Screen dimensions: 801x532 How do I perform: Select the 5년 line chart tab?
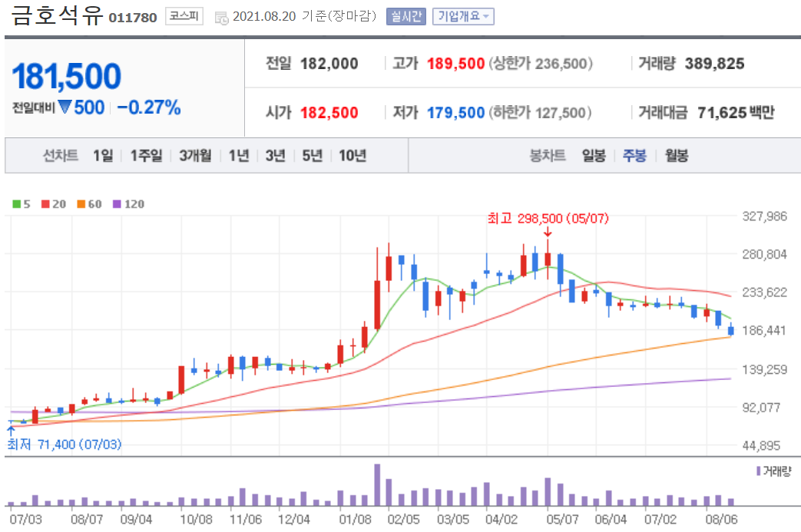[x=312, y=155]
